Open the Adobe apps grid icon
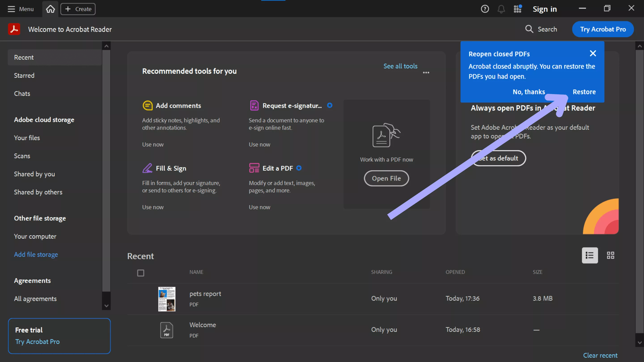 click(x=517, y=9)
